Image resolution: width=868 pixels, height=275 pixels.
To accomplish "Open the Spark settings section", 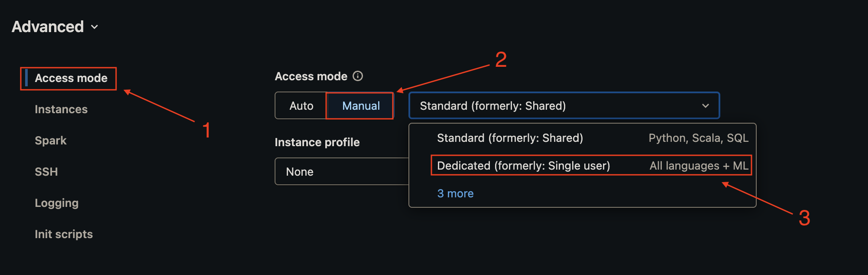I will (50, 141).
